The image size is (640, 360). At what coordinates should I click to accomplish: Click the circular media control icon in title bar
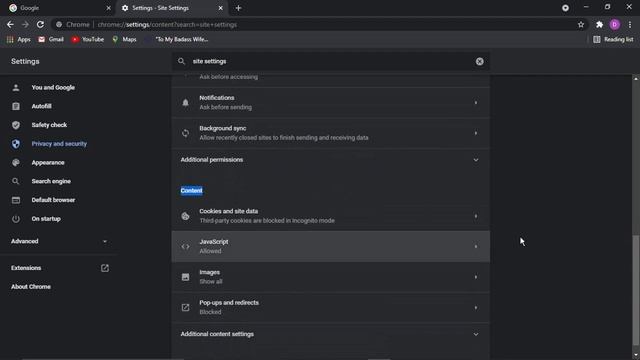(565, 8)
